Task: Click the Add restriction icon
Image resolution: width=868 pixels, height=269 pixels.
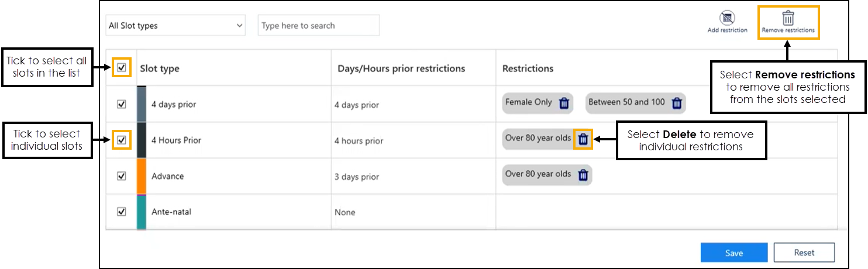Action: (727, 18)
